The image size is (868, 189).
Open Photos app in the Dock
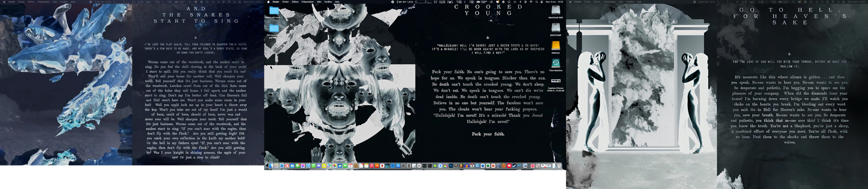(335, 166)
